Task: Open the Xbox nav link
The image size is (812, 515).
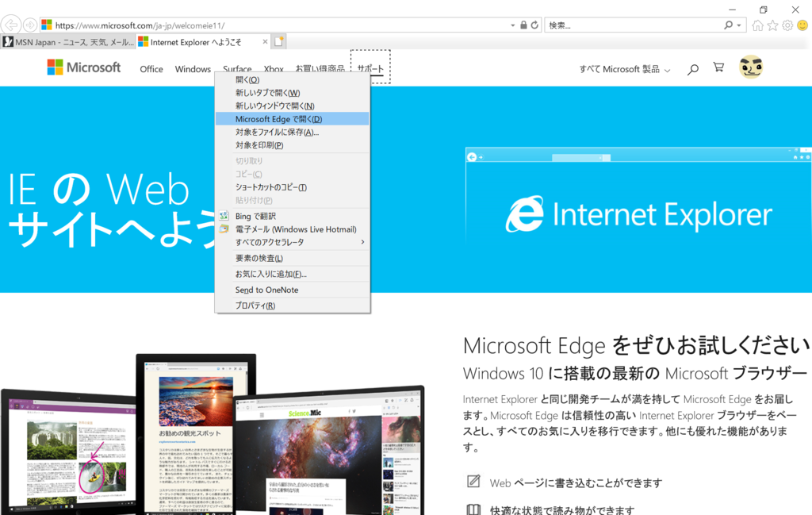Action: 274,68
